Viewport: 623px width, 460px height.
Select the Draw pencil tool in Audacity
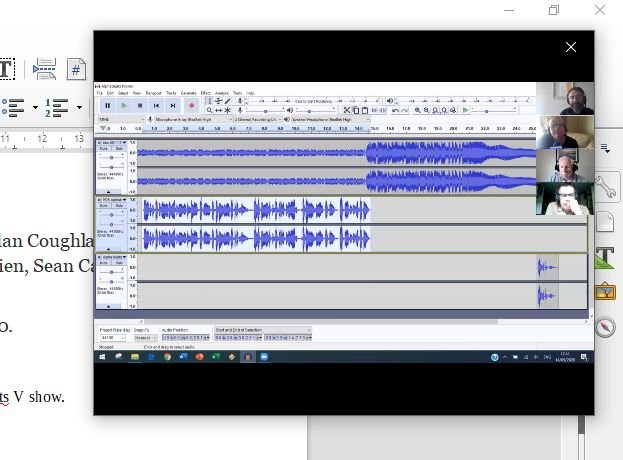click(228, 101)
